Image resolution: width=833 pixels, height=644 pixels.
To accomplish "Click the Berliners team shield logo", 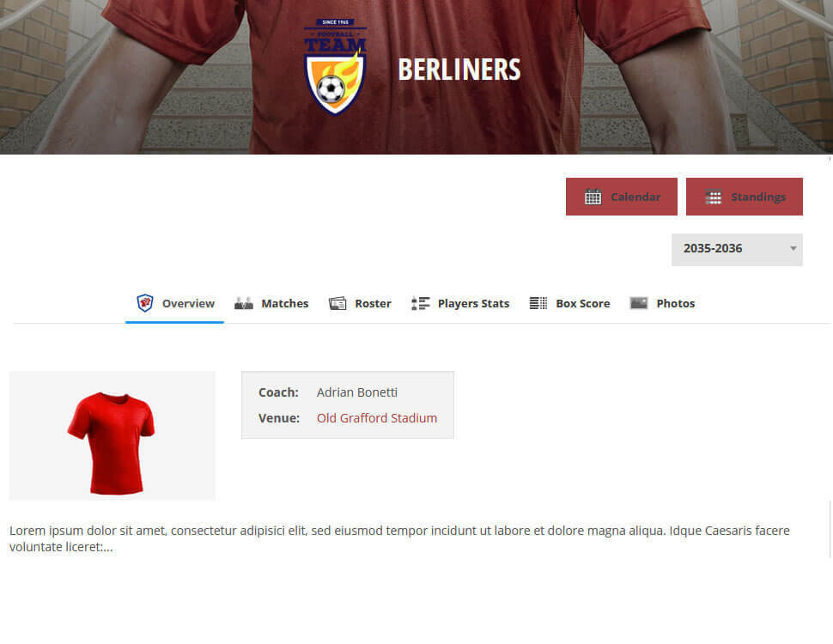I will click(335, 67).
